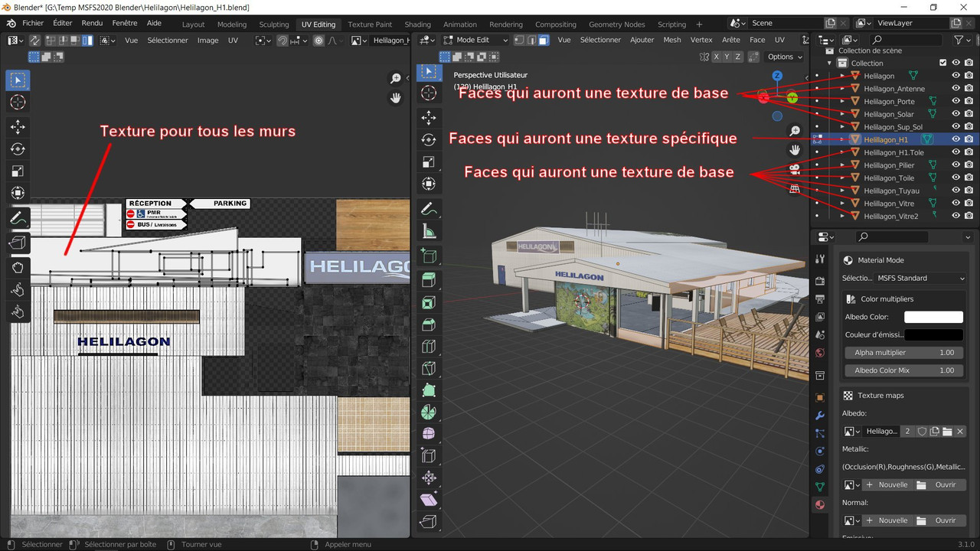Select the Bevel tool
This screenshot has width=980, height=551.
[429, 324]
